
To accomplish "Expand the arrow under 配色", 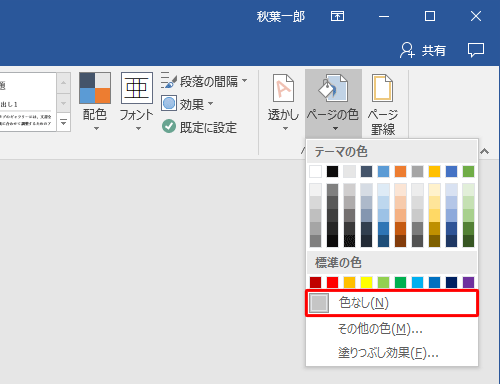I will pos(96,128).
